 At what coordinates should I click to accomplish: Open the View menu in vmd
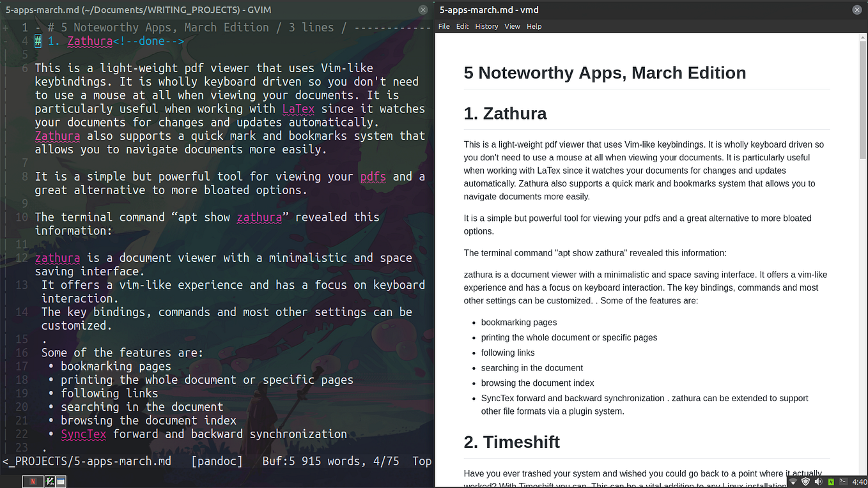[512, 26]
